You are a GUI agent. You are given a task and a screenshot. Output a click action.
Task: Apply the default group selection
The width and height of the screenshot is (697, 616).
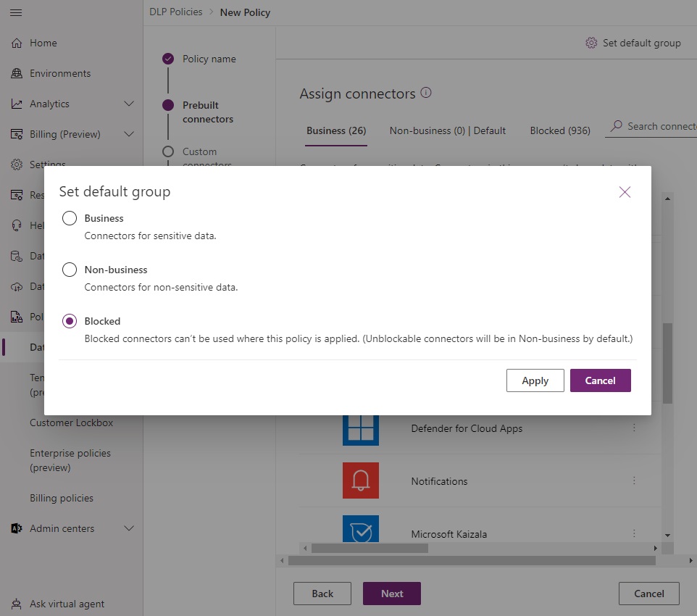(535, 380)
